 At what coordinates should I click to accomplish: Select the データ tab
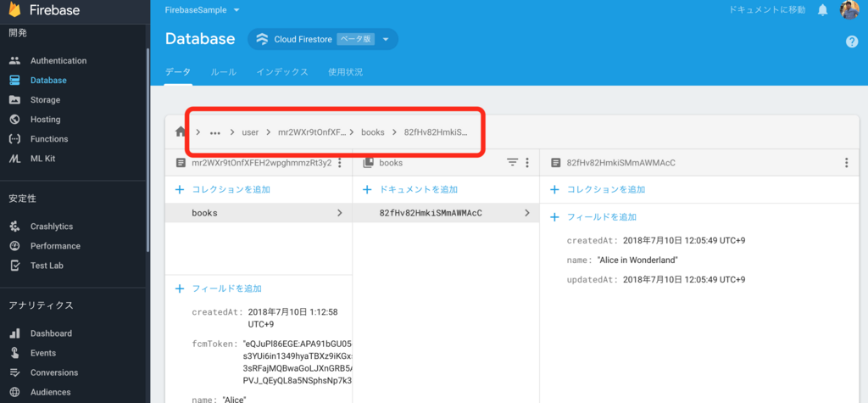pos(178,72)
